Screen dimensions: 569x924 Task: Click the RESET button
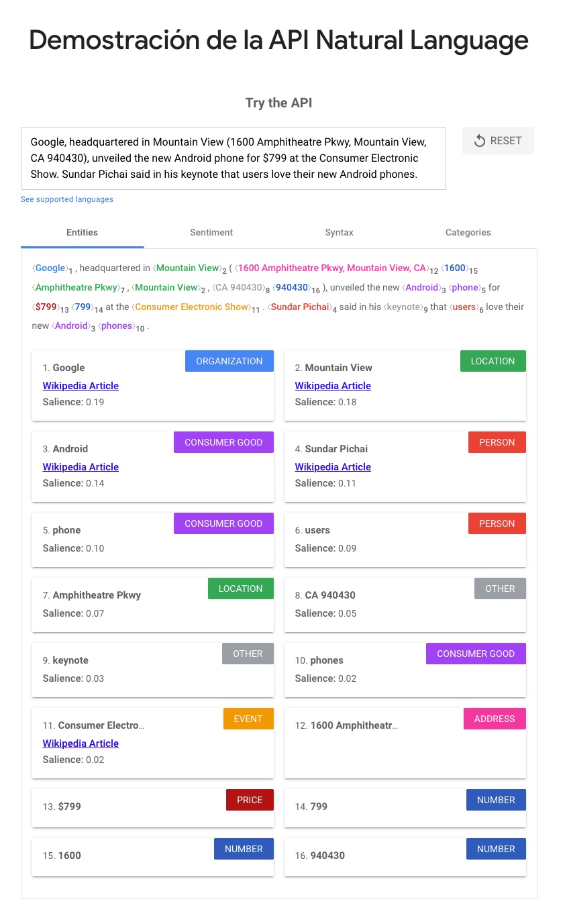(x=498, y=141)
